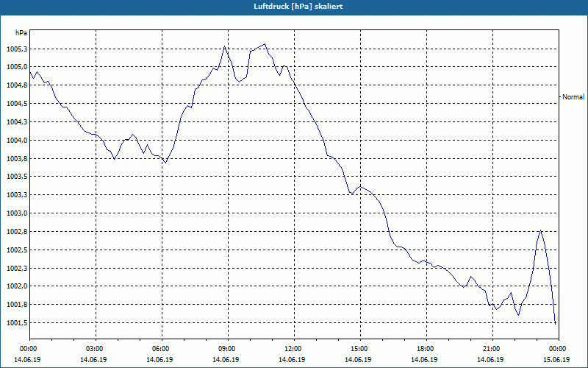The image size is (588, 368).
Task: Click the y-axis value 1001,5
Action: tap(17, 323)
